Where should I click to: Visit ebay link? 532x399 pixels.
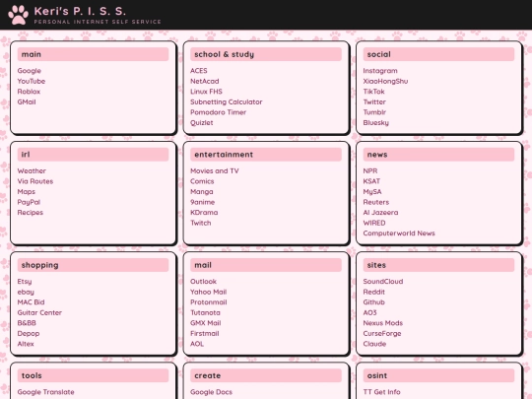[26, 293]
